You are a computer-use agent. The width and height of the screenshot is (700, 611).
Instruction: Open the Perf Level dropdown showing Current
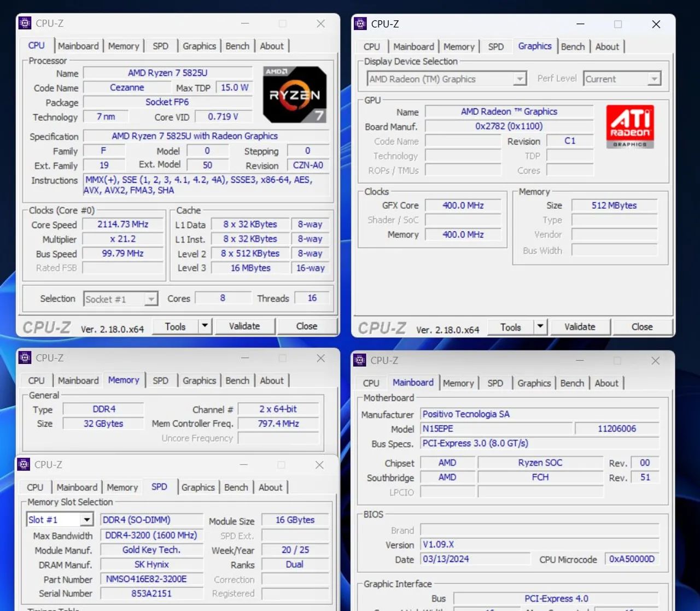(x=655, y=78)
